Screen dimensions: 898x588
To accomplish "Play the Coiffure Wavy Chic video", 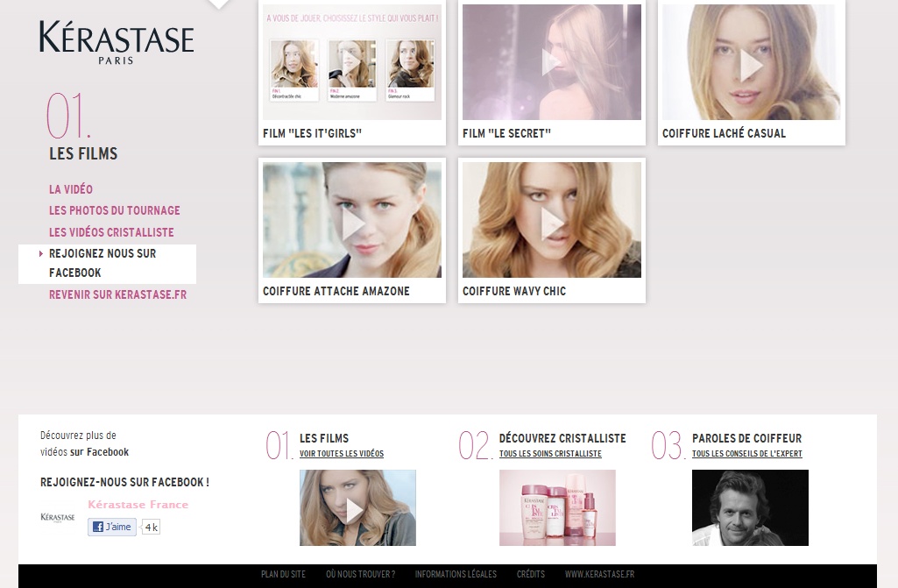I will pyautogui.click(x=552, y=220).
